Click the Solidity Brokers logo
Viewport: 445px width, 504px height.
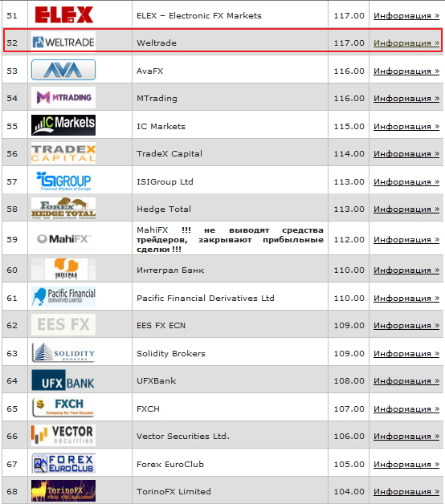pyautogui.click(x=63, y=352)
